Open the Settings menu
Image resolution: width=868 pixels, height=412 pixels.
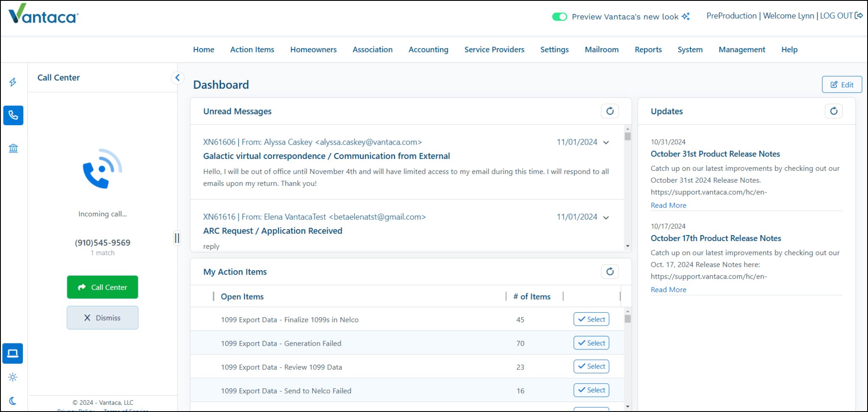coord(554,49)
